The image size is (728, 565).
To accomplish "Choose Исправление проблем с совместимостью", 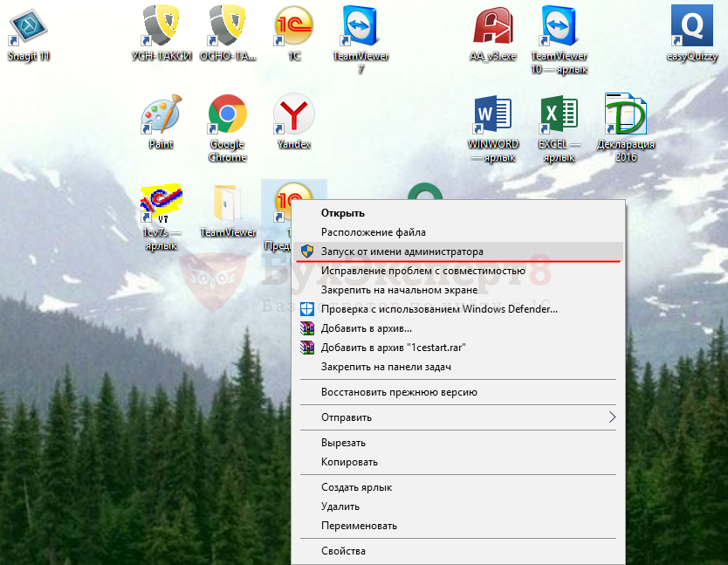I will [x=457, y=271].
